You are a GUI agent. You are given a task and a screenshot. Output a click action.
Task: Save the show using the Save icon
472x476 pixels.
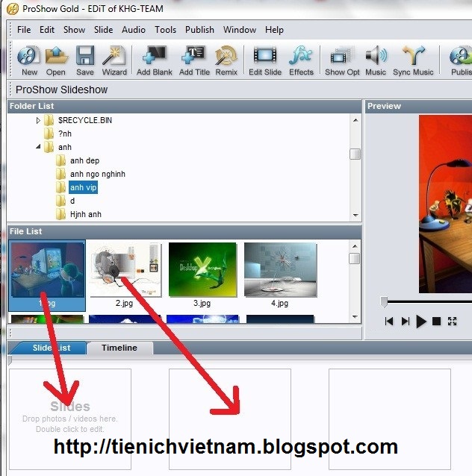coord(85,60)
